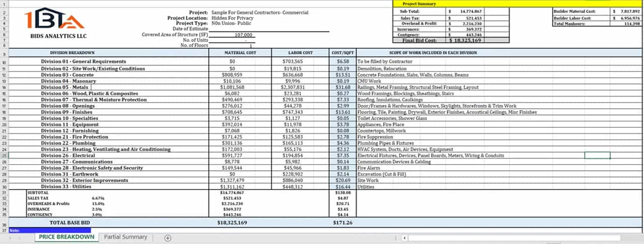The image size is (644, 244).
Task: Click Electrical material cost $591,727
Action: pos(232,156)
